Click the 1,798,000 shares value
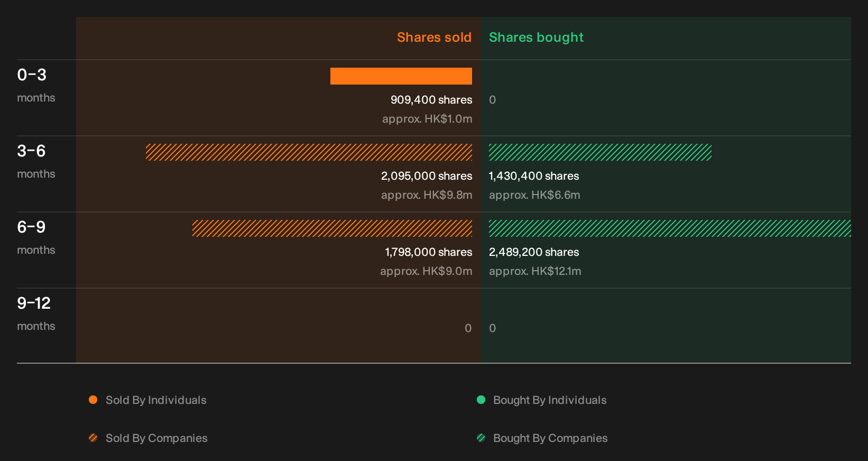 [429, 252]
